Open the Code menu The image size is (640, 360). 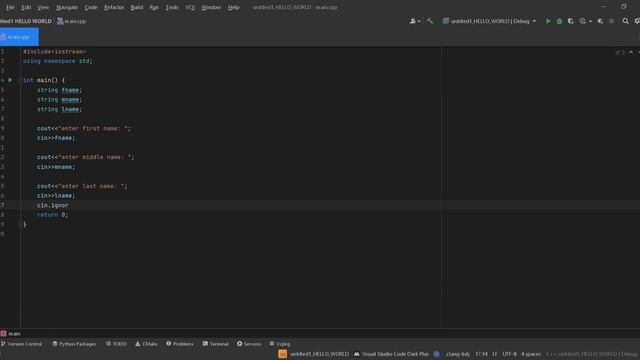pos(91,7)
